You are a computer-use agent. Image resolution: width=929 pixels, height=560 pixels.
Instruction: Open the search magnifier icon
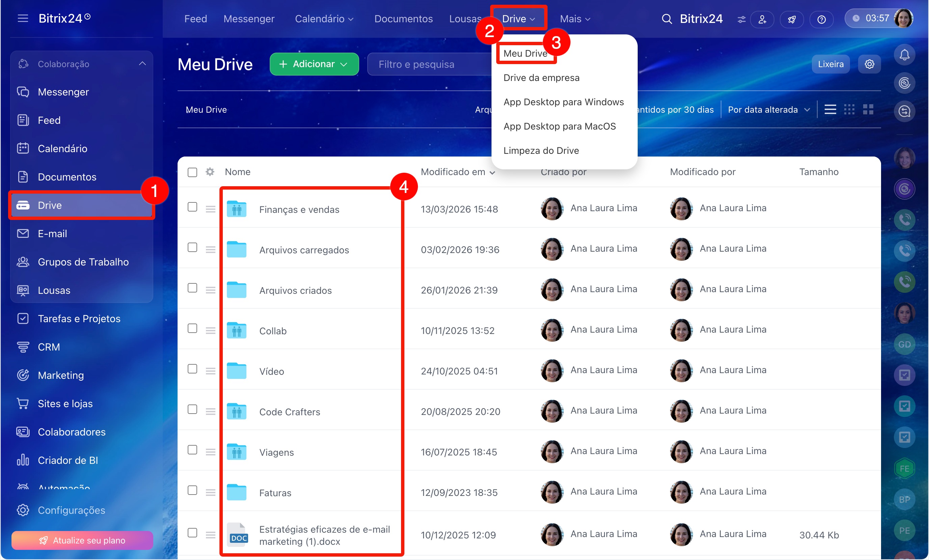tap(667, 19)
